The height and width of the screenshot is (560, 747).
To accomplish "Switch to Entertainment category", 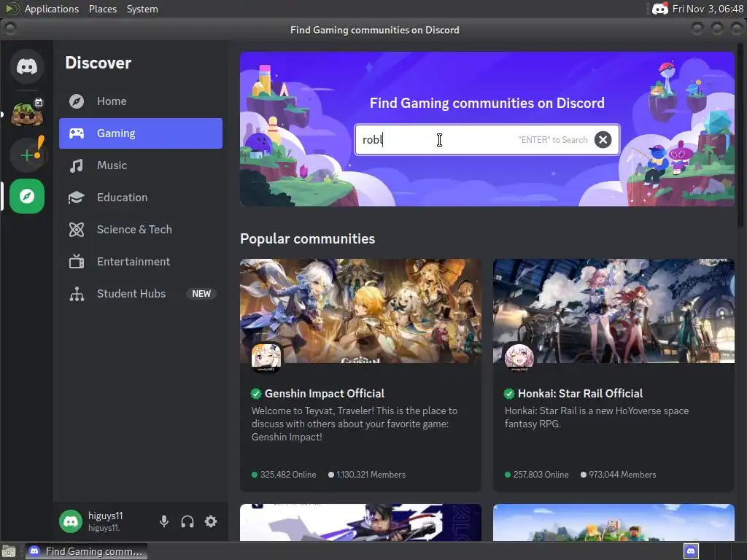I will (141, 262).
